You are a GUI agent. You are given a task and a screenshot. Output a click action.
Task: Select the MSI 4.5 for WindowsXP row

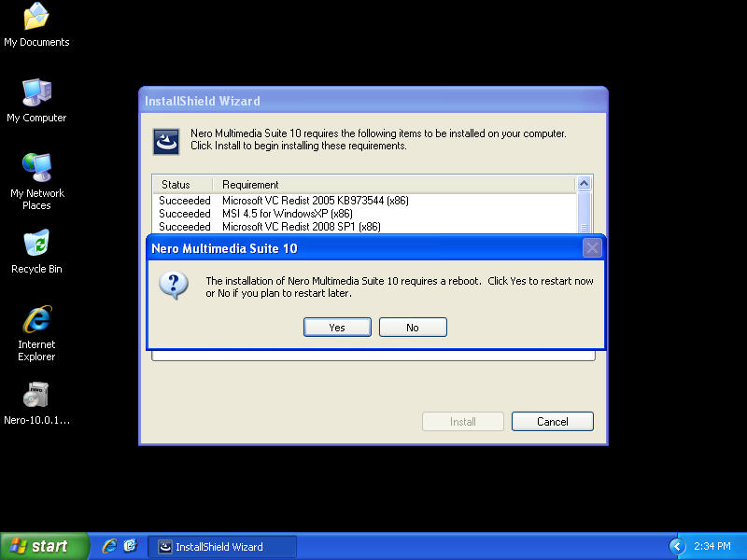pyautogui.click(x=288, y=214)
